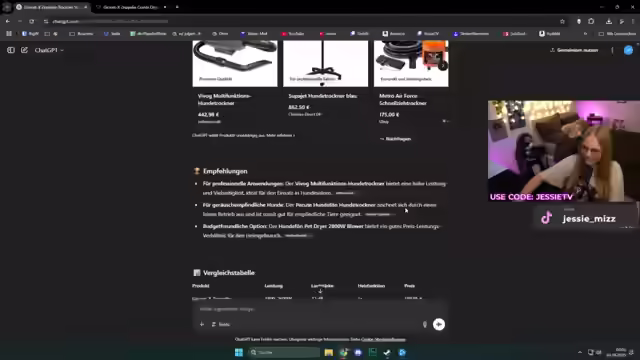Start dictation with the microphone icon

pos(424,324)
